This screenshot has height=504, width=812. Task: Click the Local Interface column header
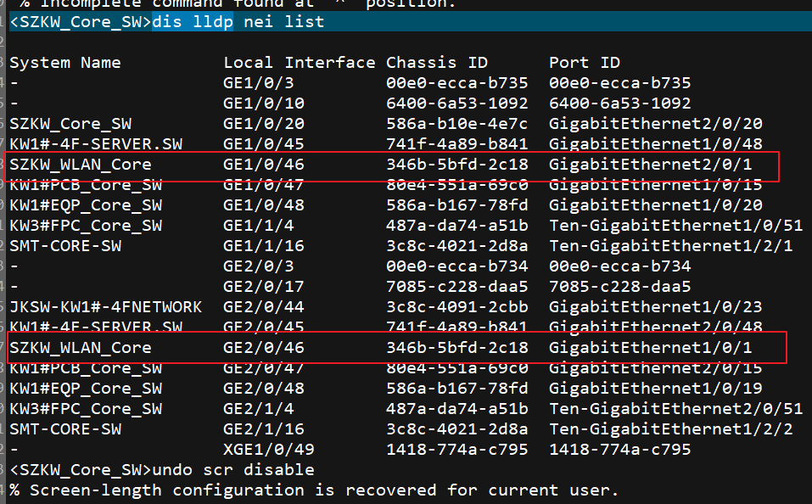coord(299,63)
